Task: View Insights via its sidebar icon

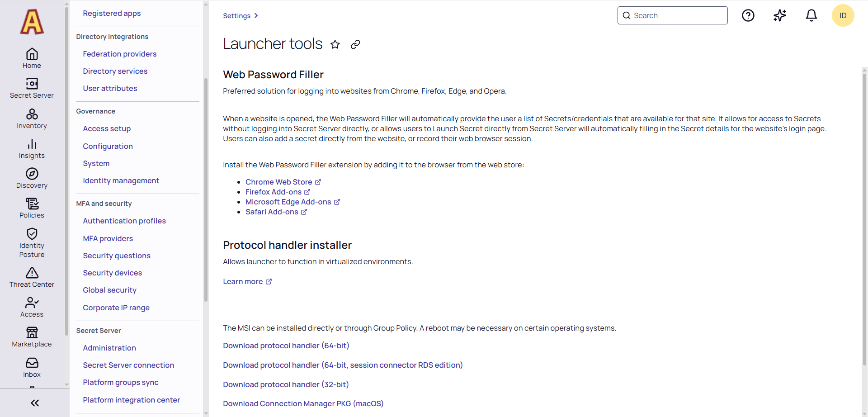Action: pos(32,149)
